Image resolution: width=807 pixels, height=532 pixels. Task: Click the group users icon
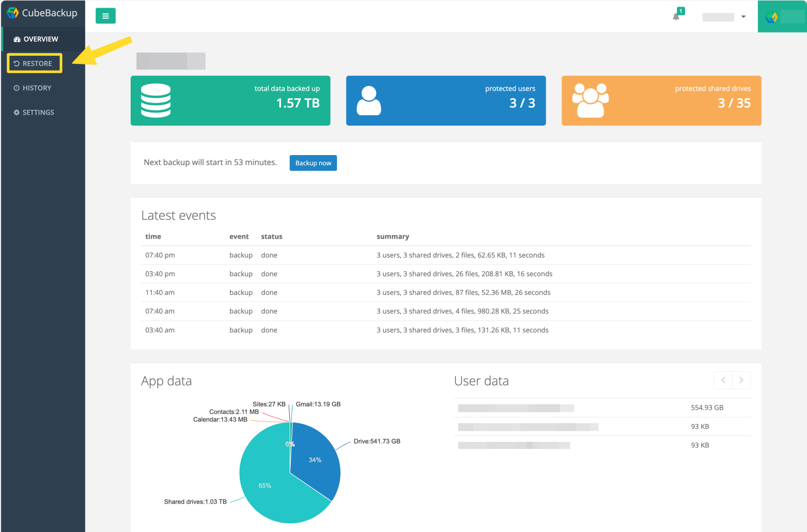pos(590,100)
